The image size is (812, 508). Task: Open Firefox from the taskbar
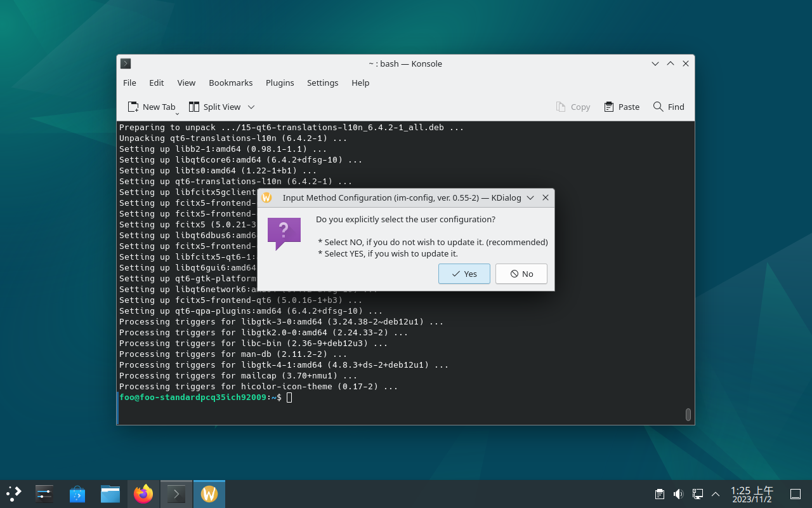[143, 494]
